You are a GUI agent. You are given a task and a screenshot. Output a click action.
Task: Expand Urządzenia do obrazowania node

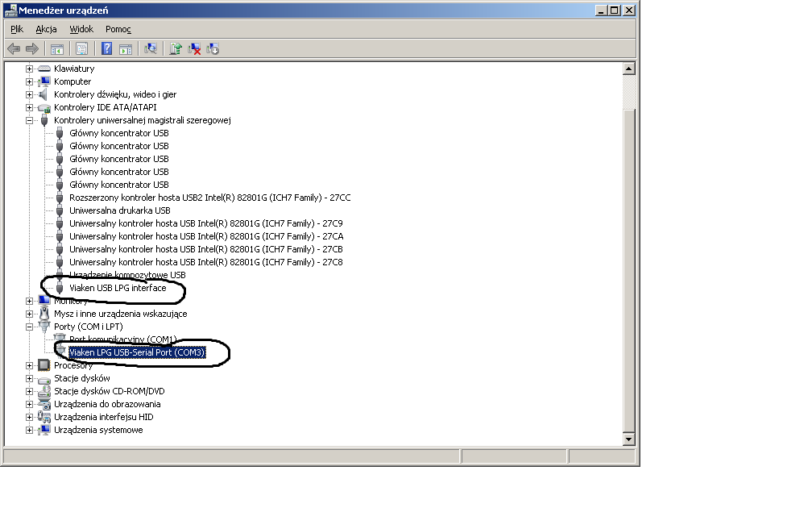(x=30, y=404)
